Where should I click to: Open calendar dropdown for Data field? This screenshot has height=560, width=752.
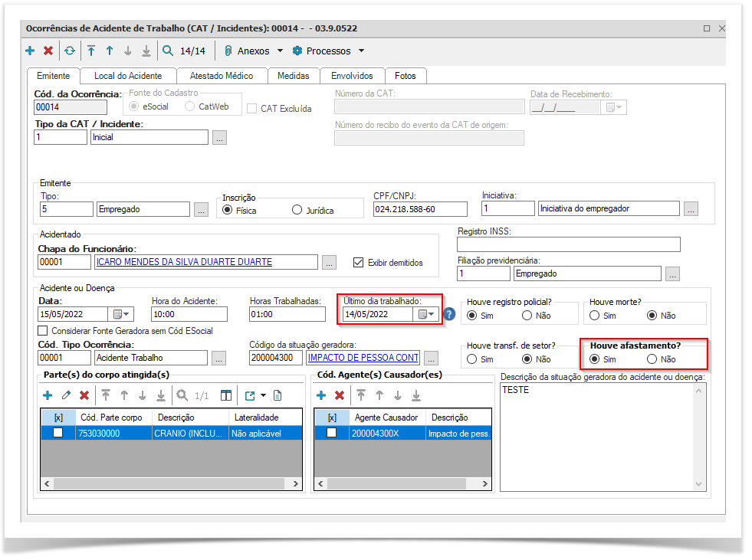coord(121,315)
